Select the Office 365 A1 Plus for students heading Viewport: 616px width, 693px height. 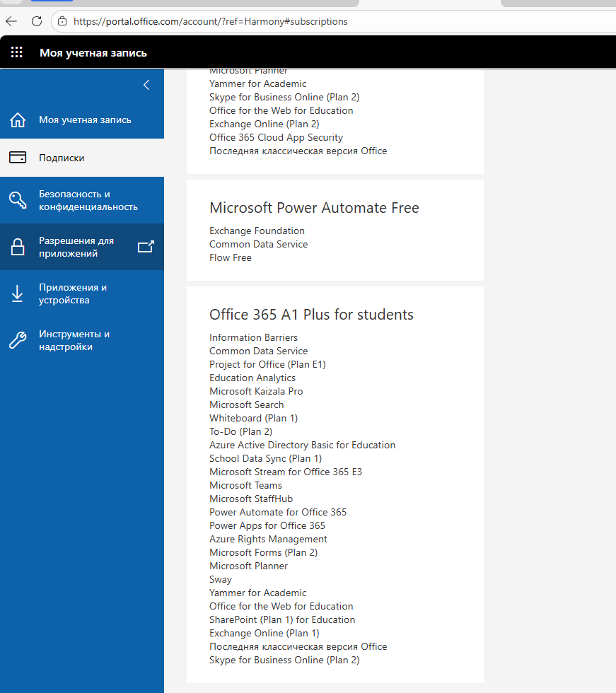point(311,315)
